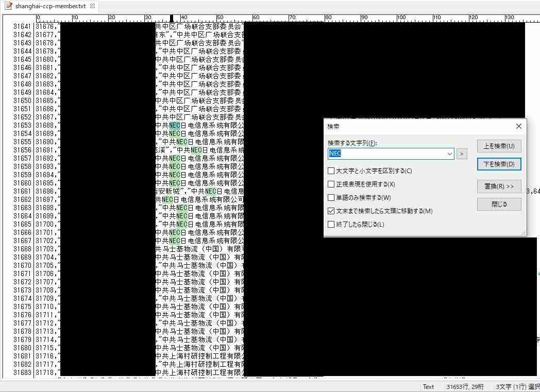Screen dimensions: 540x392
Task: Expand the 置換(R) >> replace panel
Action: [x=499, y=186]
